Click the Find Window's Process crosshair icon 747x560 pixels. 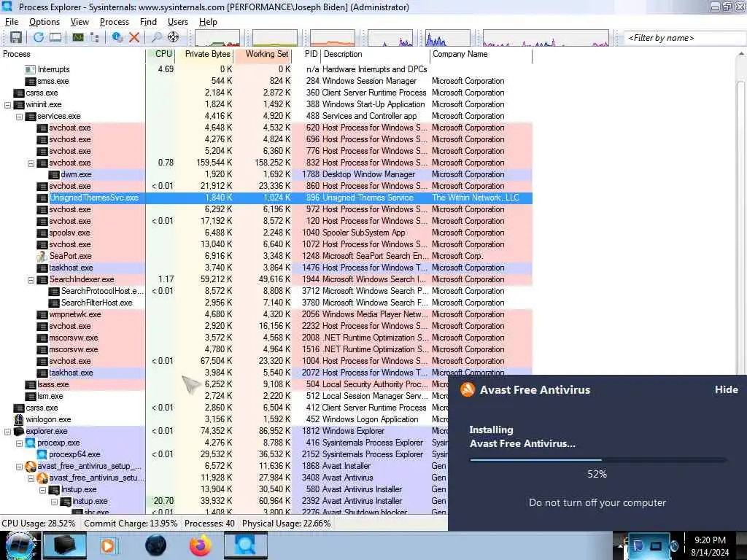174,37
